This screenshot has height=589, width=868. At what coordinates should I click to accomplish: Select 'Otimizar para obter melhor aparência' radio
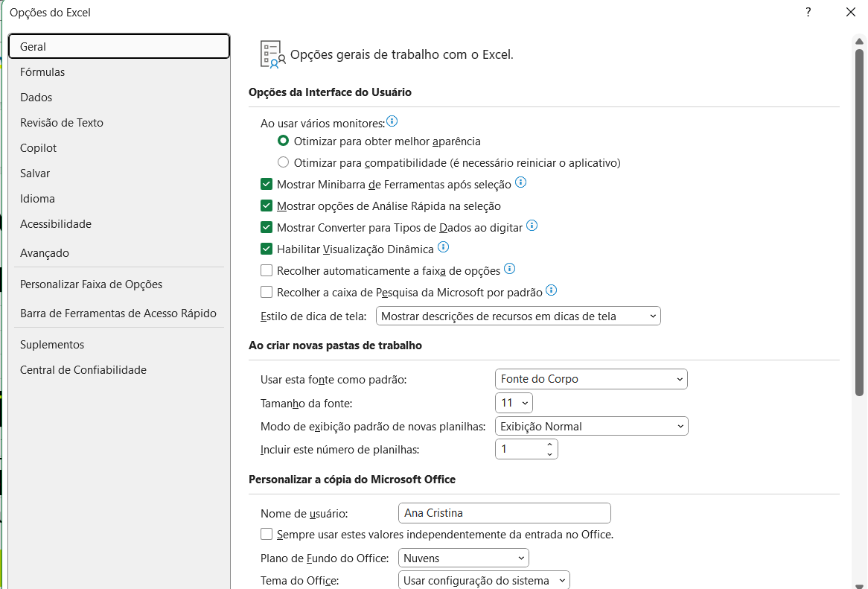click(x=283, y=141)
